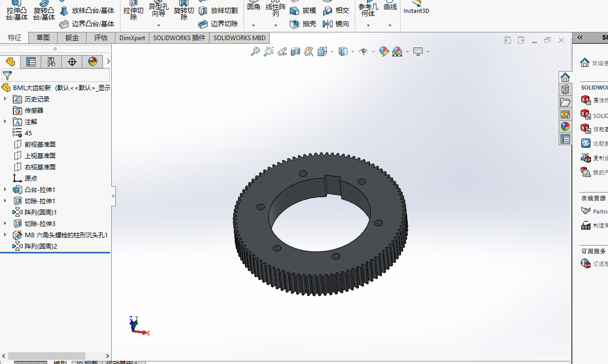608x364 pixels.
Task: Open the DimXpertManager crosshair tab
Action: click(72, 62)
